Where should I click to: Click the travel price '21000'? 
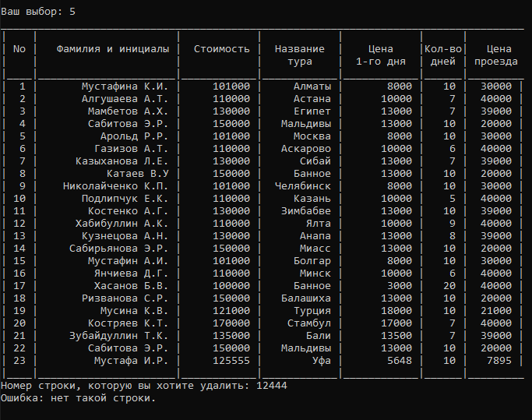pos(496,311)
